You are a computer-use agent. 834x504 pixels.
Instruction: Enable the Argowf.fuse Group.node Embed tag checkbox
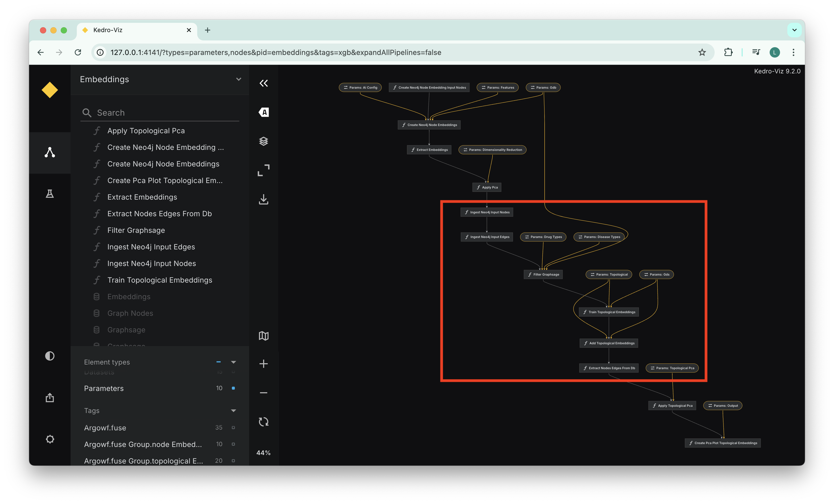(x=233, y=444)
